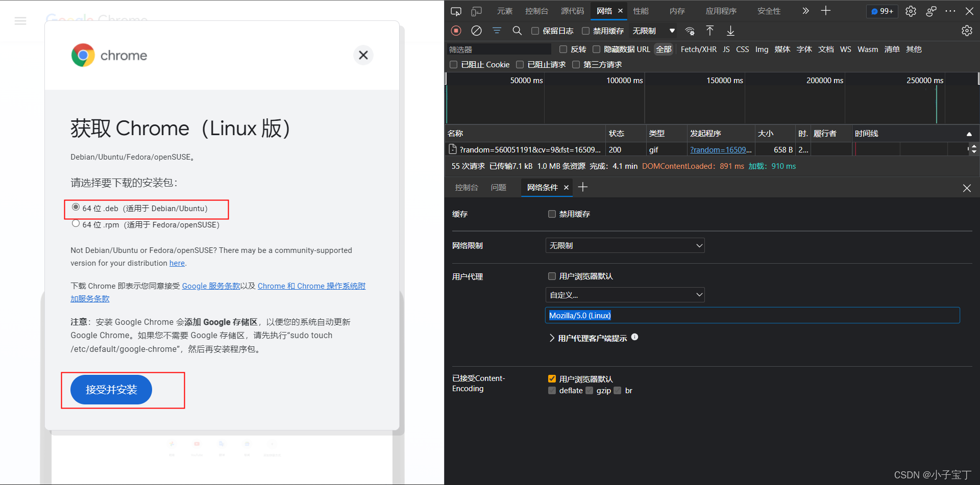Image resolution: width=980 pixels, height=485 pixels.
Task: Import a HAR file with upload arrow
Action: click(x=710, y=31)
